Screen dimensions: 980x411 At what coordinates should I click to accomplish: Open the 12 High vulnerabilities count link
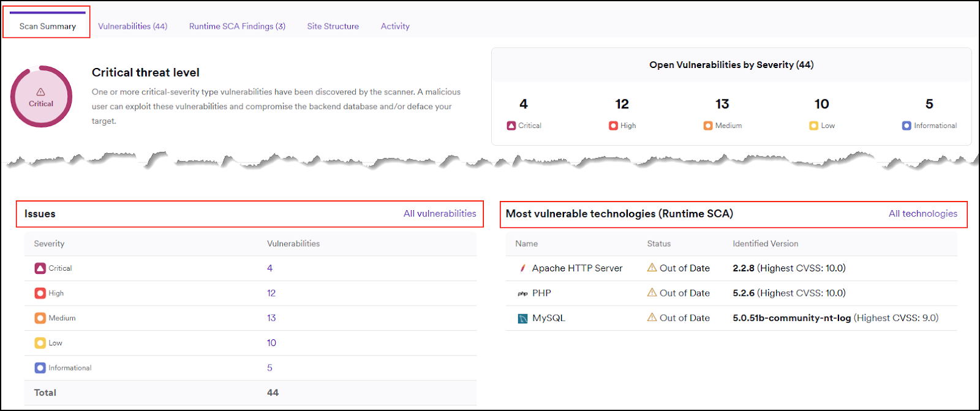[271, 293]
